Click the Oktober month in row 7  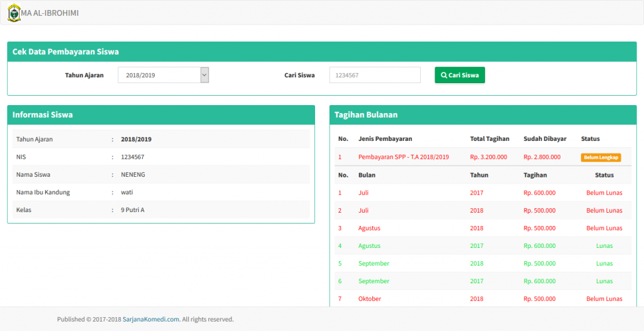(370, 299)
